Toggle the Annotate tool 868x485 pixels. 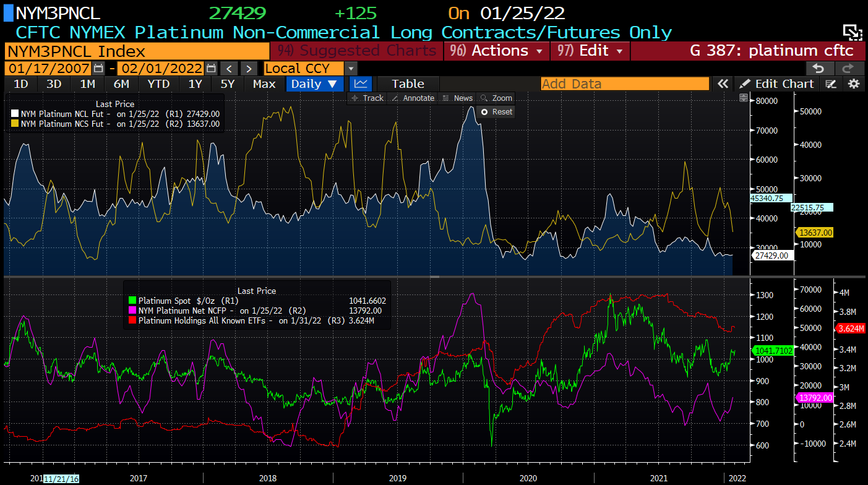coord(414,98)
